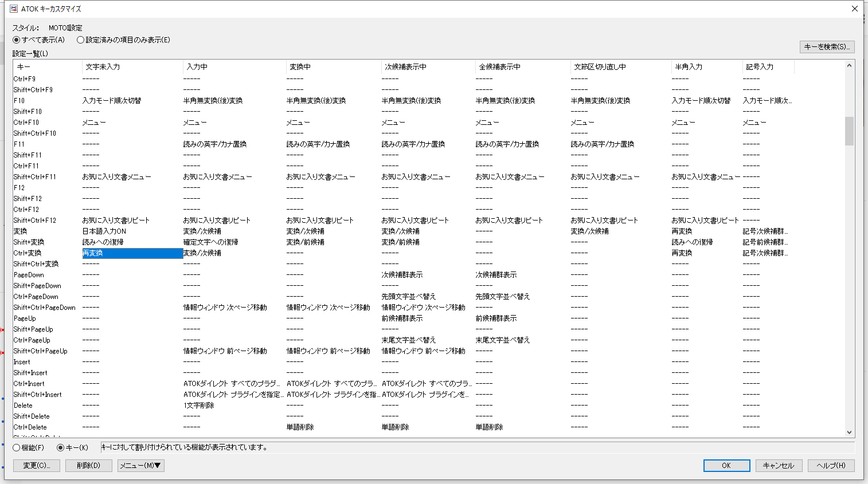
Task: Click 入力モード順次切替 in 文字未入力 column
Action: pyautogui.click(x=112, y=101)
